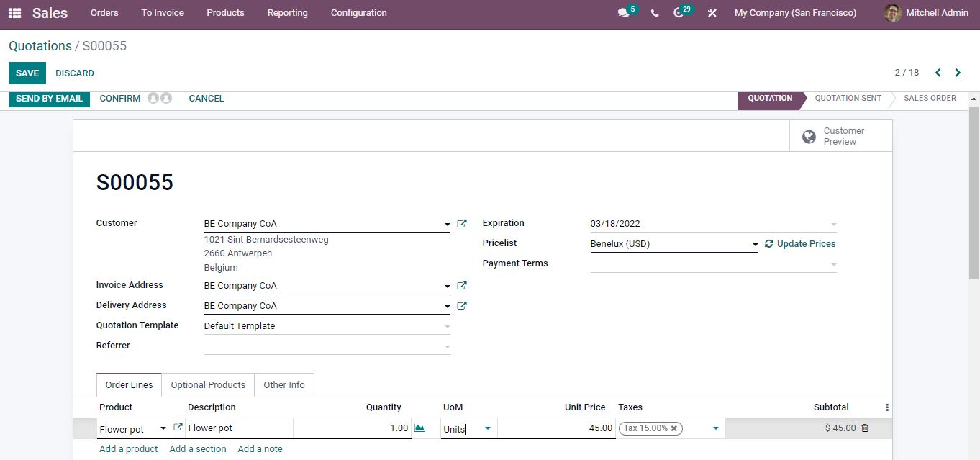Open the conversations chat icon
This screenshot has width=980, height=460.
[623, 13]
